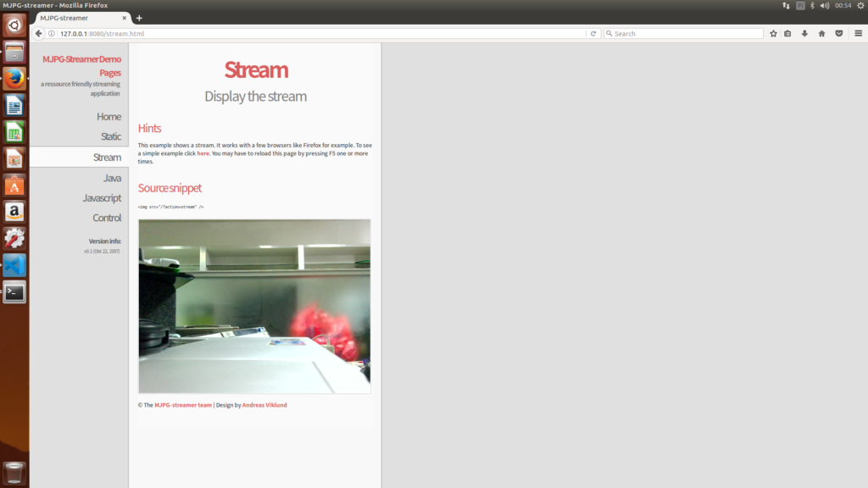Open the sound volume indicator menu
This screenshot has width=868, height=488.
[x=825, y=5]
